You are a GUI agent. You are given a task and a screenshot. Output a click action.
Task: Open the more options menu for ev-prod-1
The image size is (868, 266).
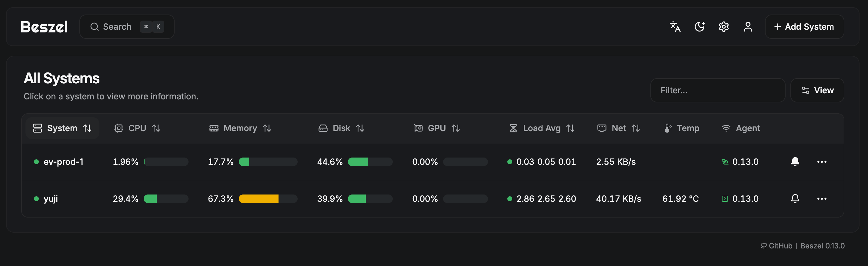coord(822,161)
